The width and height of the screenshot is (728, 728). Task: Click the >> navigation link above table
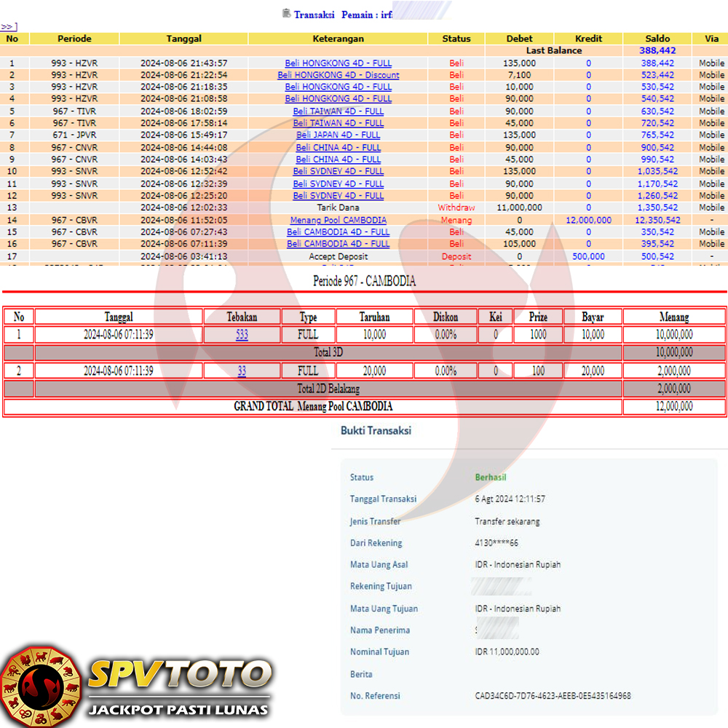coord(9,27)
